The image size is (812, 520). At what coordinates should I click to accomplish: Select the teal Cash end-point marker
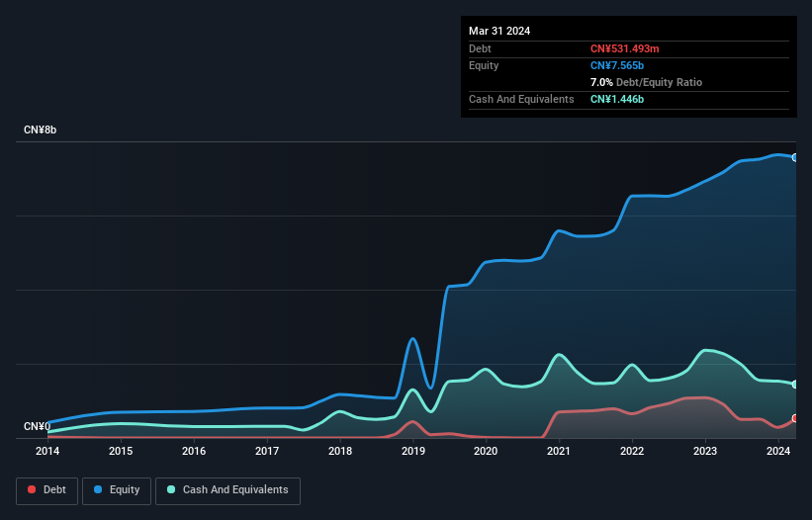coord(794,385)
